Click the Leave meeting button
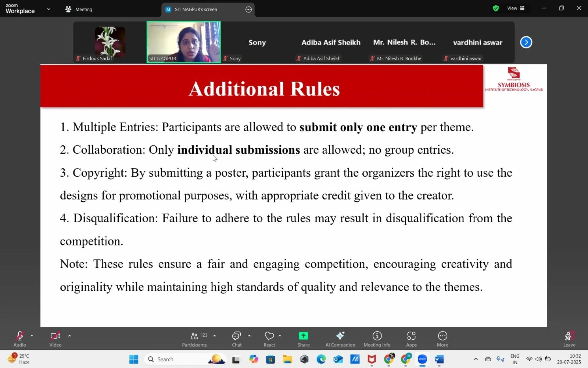 click(569, 339)
